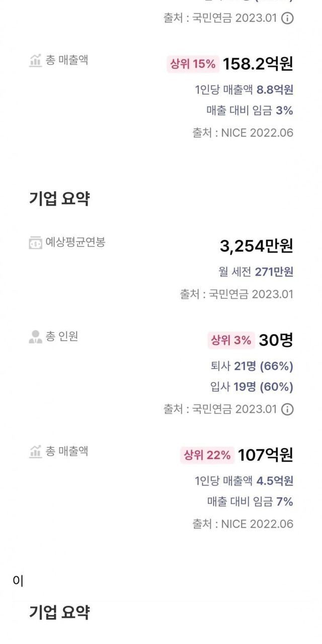
Task: Click the chart icon next to upper 총 매출액
Action: point(35,60)
